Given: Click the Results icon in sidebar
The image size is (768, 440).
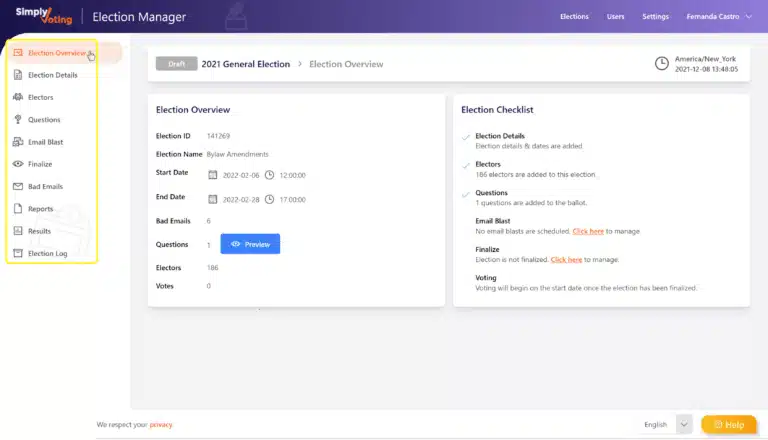Looking at the screenshot, I should point(18,231).
